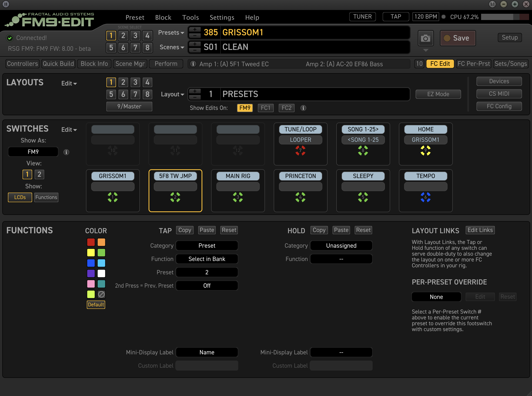532x396 pixels.
Task: Click the Tap Copy button
Action: 185,230
